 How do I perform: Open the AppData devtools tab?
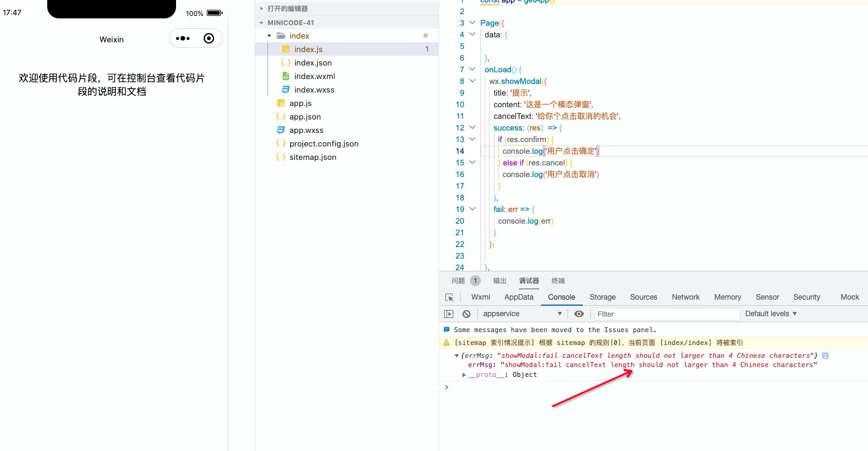[519, 297]
